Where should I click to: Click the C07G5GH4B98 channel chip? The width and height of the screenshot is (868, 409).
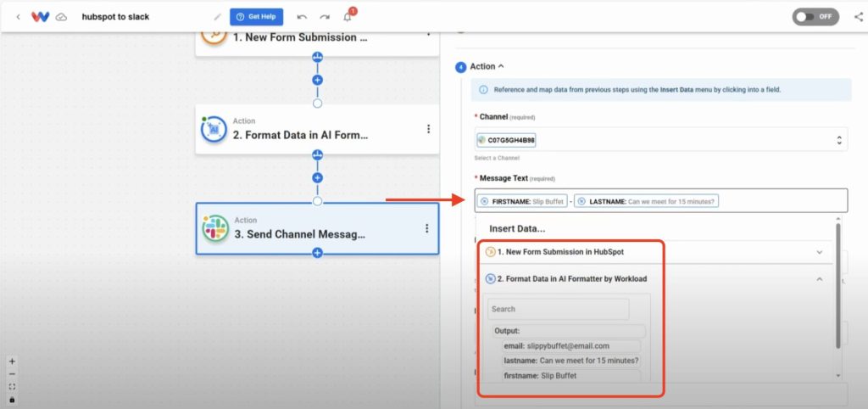[506, 141]
